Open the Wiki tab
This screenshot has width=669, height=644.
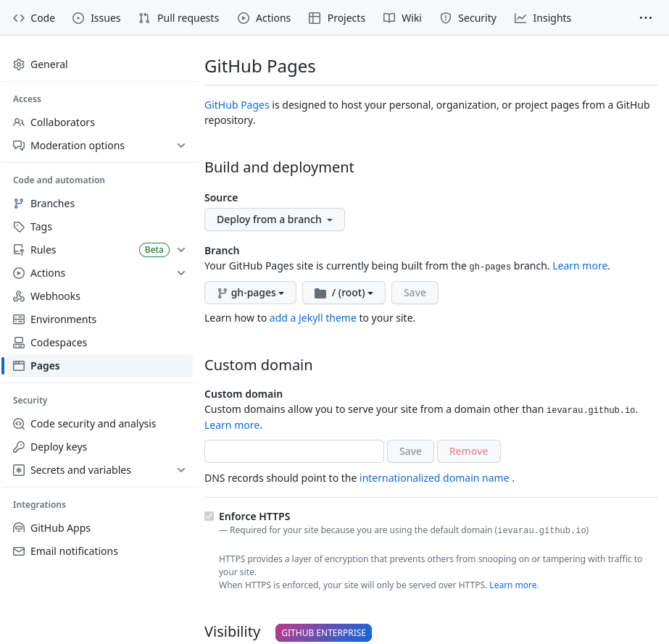pyautogui.click(x=402, y=18)
